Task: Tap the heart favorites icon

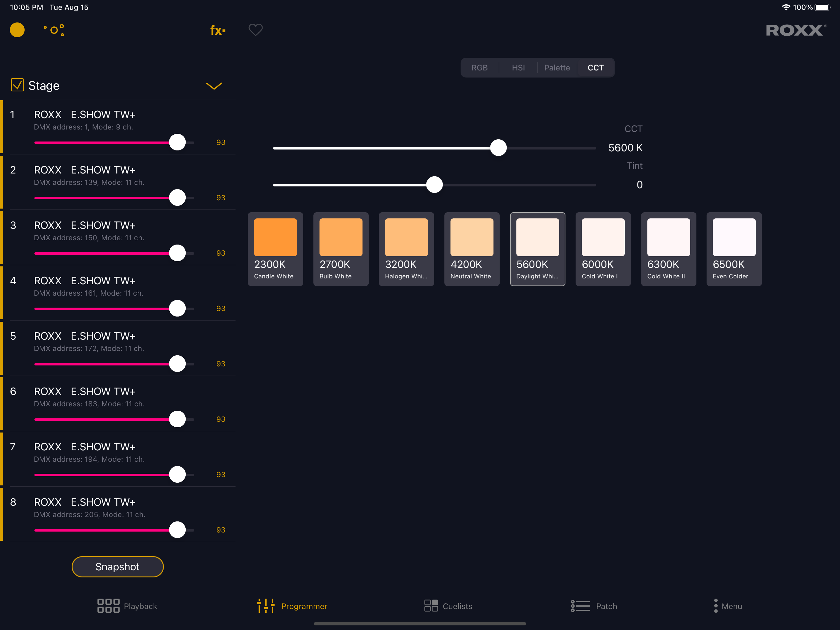Action: [256, 30]
